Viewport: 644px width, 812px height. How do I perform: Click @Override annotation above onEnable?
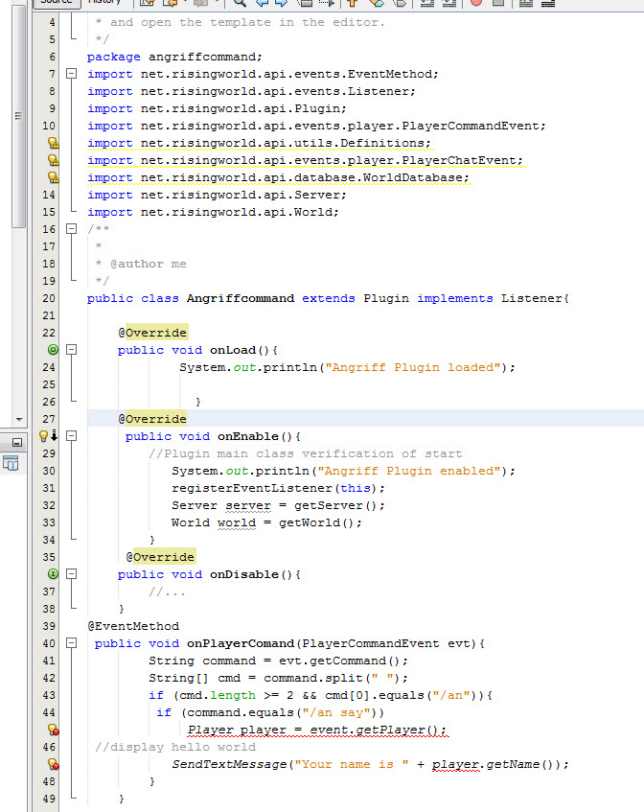click(x=152, y=419)
